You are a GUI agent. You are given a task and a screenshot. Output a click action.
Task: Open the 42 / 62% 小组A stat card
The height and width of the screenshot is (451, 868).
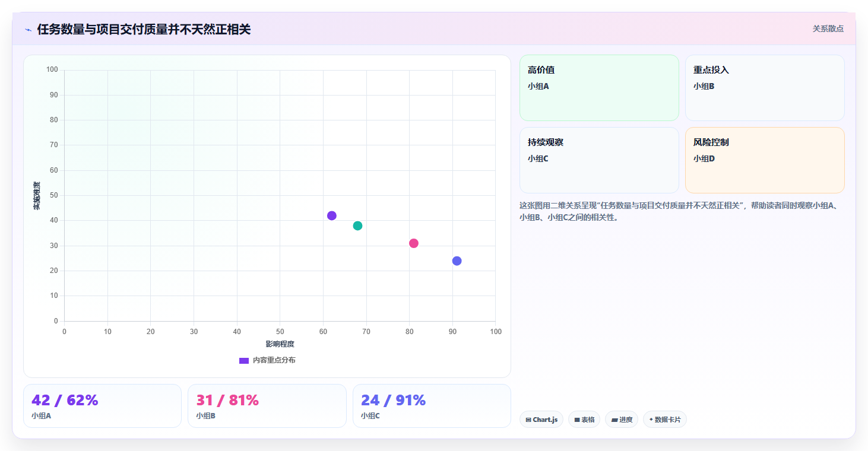point(102,406)
